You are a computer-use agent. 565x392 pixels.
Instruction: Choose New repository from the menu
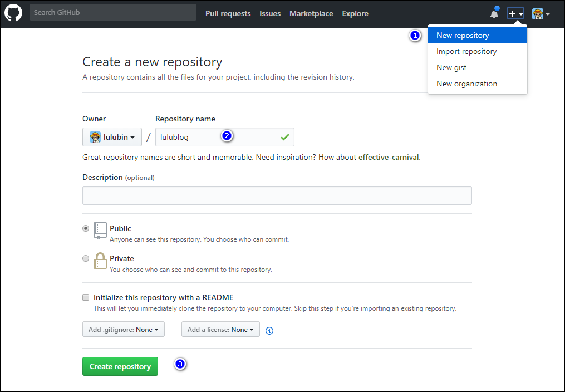click(x=478, y=35)
